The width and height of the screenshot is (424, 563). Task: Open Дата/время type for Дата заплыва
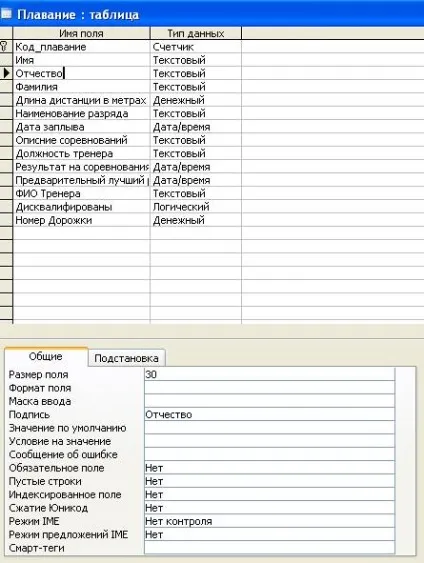click(196, 127)
